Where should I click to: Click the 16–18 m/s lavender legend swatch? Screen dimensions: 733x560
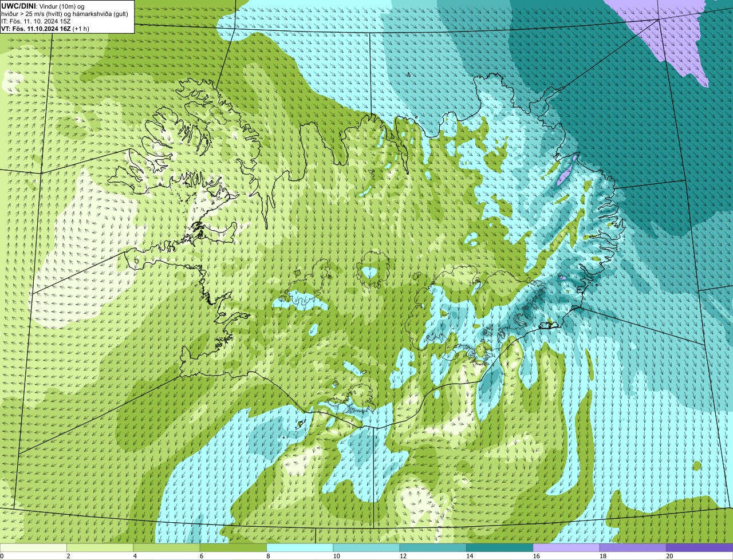point(566,548)
